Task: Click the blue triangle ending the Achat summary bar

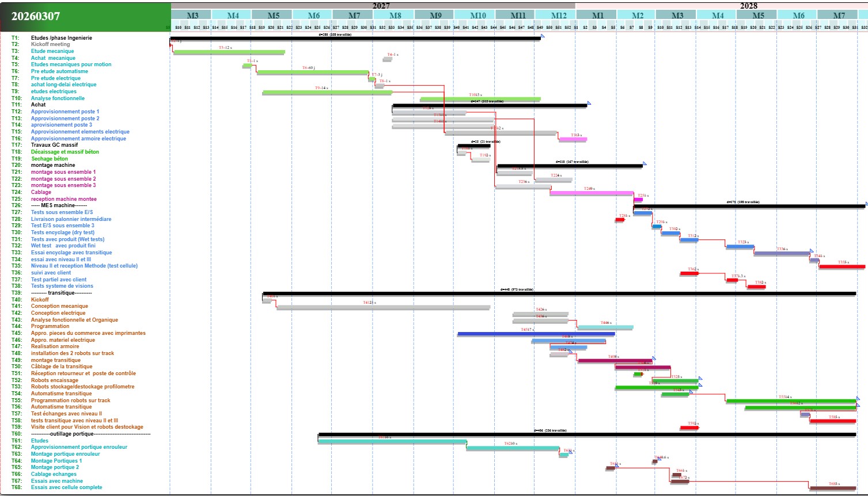Action: pyautogui.click(x=589, y=104)
